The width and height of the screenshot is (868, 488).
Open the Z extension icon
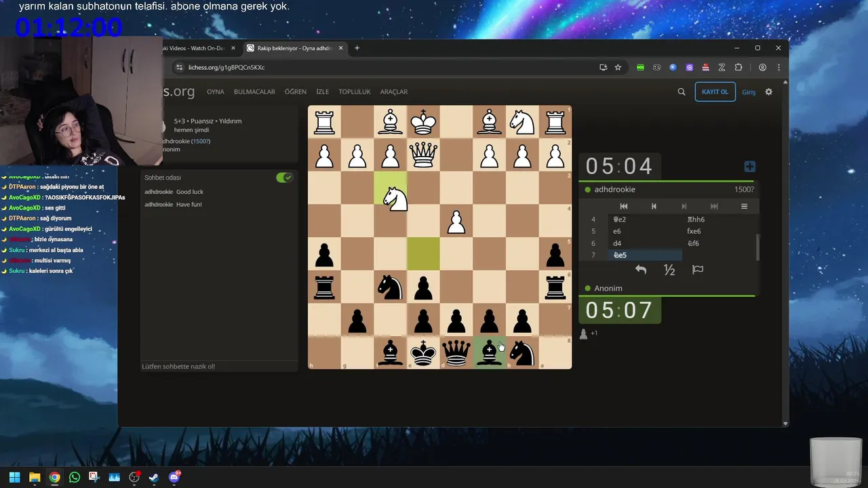pos(722,67)
